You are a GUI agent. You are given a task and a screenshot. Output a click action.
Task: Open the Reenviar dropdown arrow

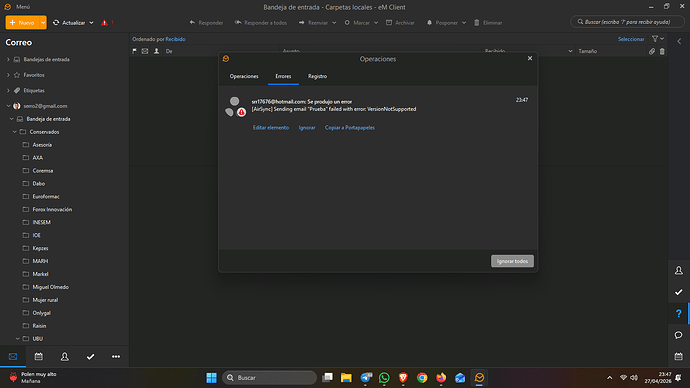[334, 22]
